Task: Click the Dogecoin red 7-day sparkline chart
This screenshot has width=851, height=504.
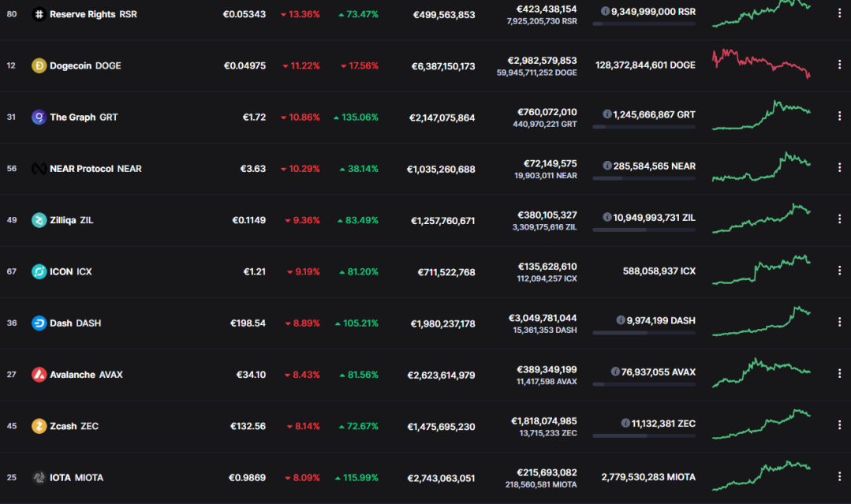Action: pos(761,64)
